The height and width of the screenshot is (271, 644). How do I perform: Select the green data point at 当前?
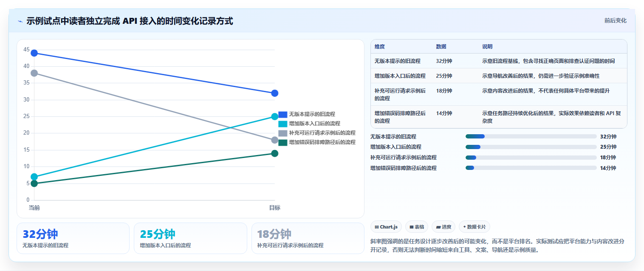point(34,183)
